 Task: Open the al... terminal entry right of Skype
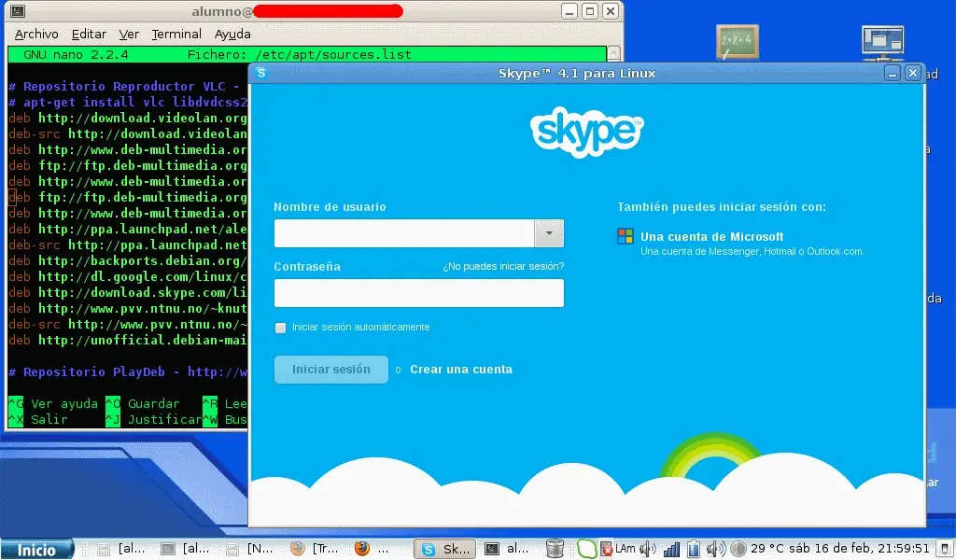(x=507, y=549)
